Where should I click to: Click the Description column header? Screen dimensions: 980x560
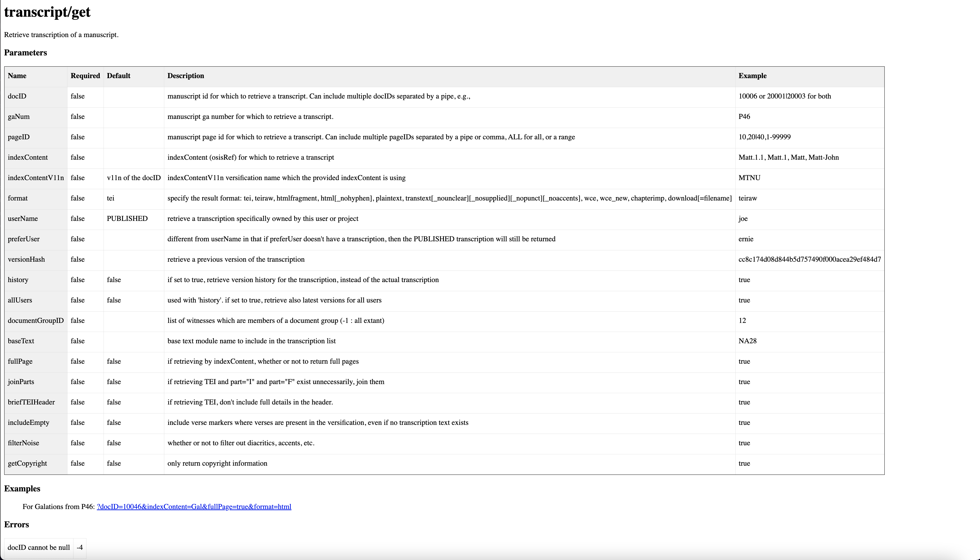click(186, 76)
